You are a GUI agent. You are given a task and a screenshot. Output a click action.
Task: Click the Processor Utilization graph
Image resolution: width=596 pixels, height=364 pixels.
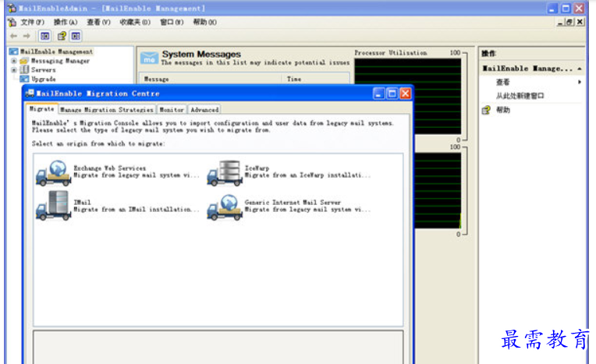[407, 96]
